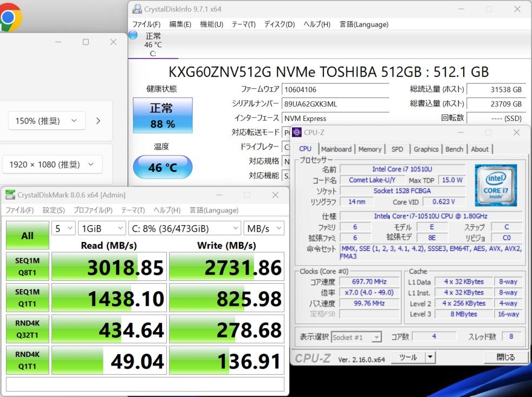Click the CPU-Z title bar icon
Screen dimensions: 532x397
pos(297,132)
